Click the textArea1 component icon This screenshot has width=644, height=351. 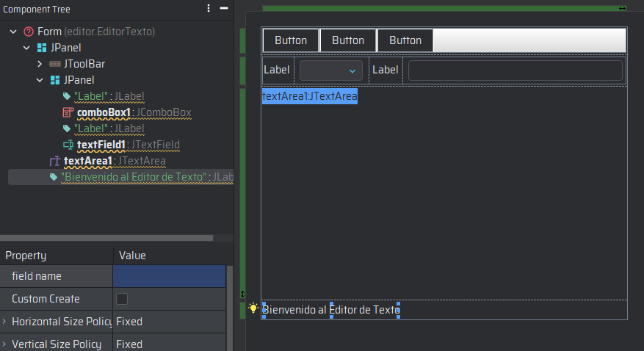(x=54, y=161)
